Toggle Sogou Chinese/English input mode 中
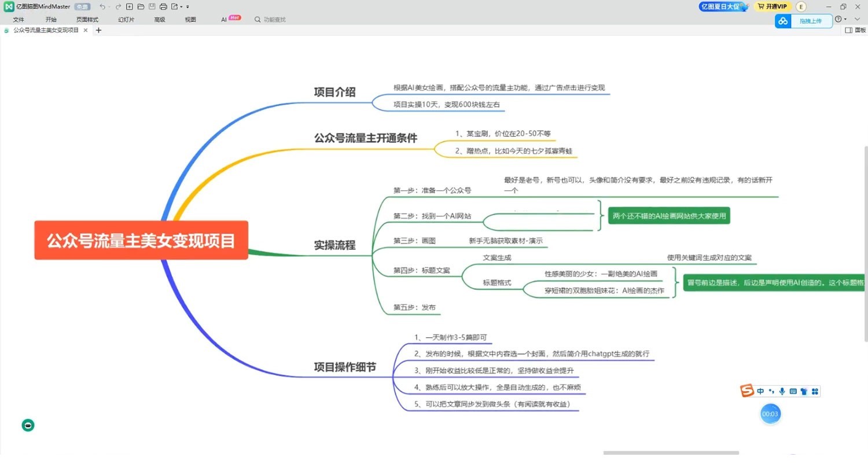Viewport: 868px width, 468px height. point(760,392)
